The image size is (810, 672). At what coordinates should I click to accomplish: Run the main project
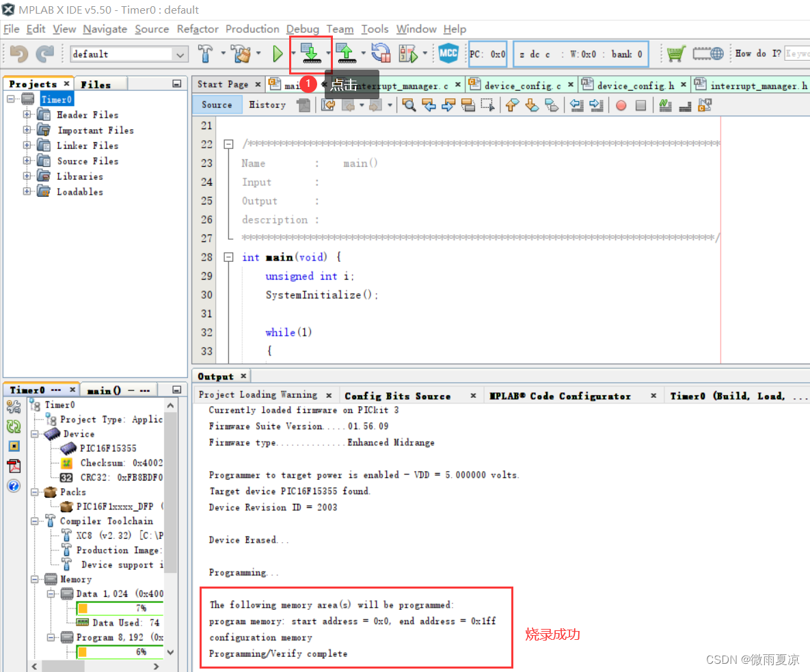278,54
